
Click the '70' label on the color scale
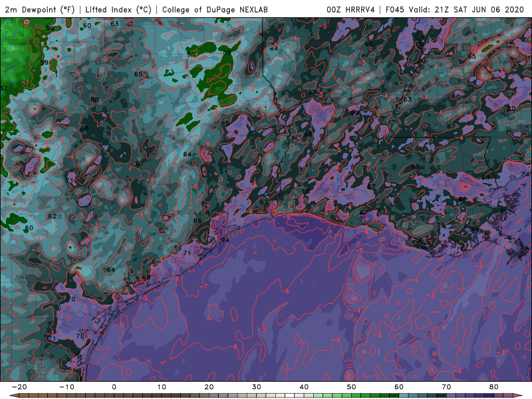(x=446, y=387)
